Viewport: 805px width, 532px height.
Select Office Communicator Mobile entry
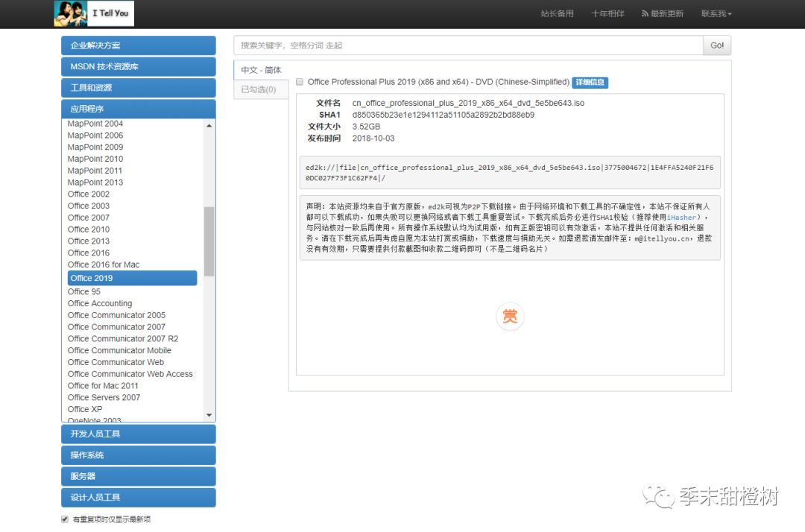point(119,351)
